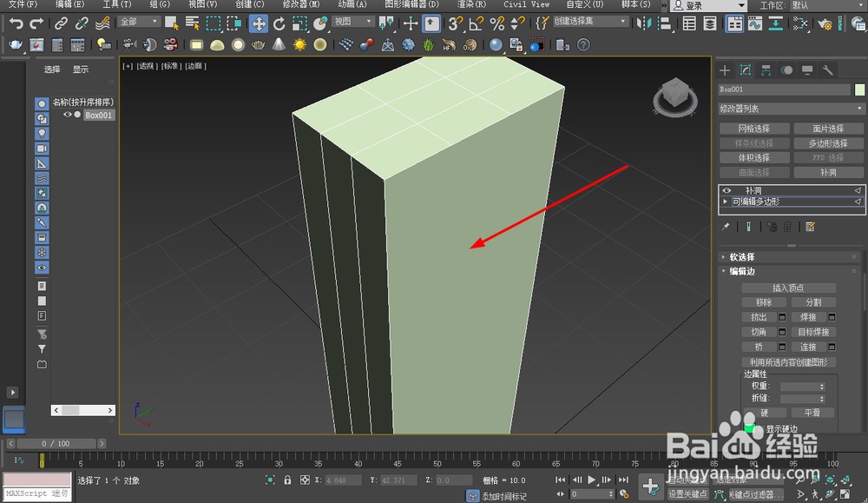Screen dimensions: 868x503
Task: Click the 连接 button
Action: pyautogui.click(x=808, y=347)
